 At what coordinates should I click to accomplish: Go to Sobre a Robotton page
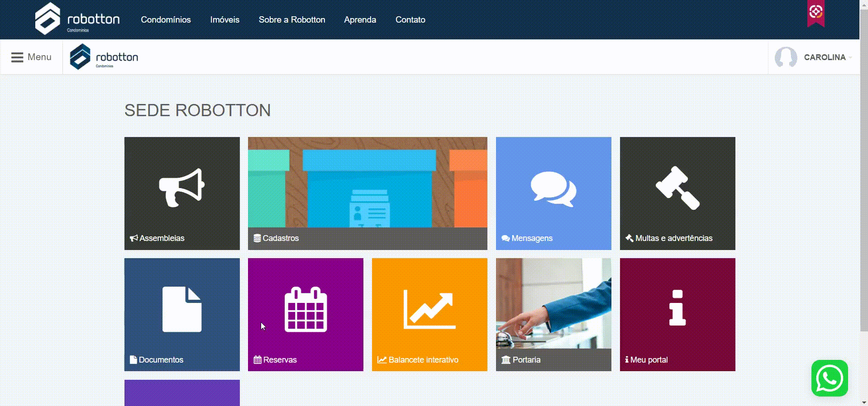292,20
